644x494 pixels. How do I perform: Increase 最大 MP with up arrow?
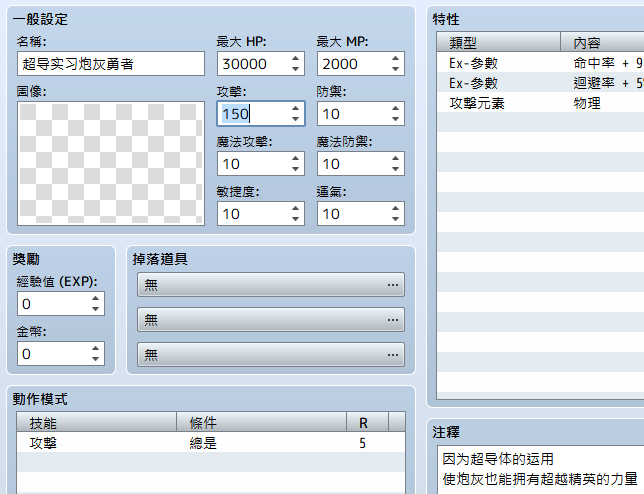(395, 58)
